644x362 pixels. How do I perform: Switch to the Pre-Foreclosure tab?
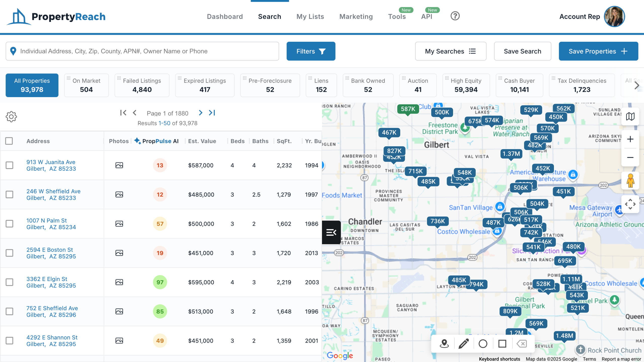pyautogui.click(x=270, y=85)
